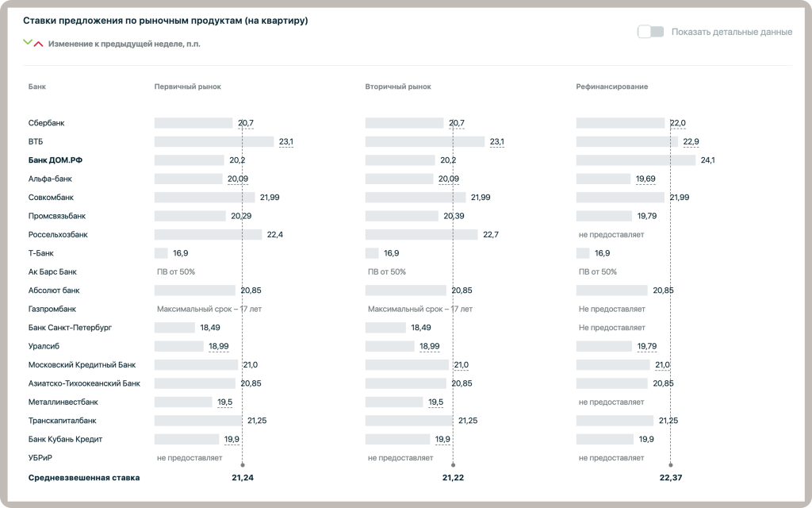Click ВТБ's underlined 22,9 refinancing rate
The image size is (812, 508).
coord(691,142)
